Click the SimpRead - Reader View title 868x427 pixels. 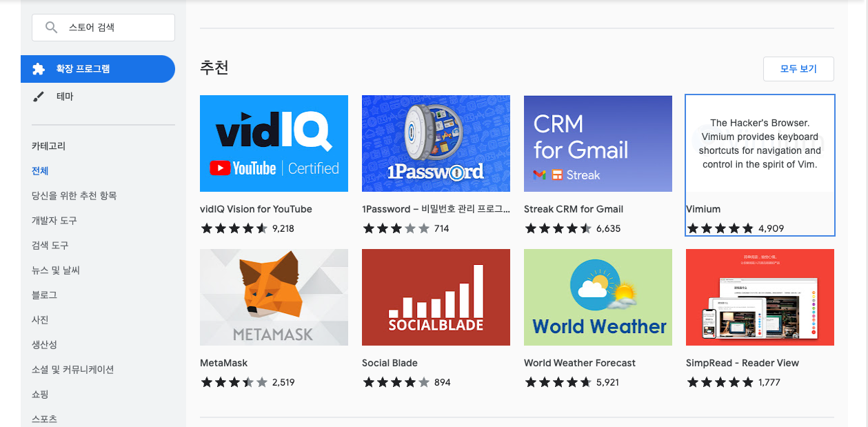coord(743,363)
